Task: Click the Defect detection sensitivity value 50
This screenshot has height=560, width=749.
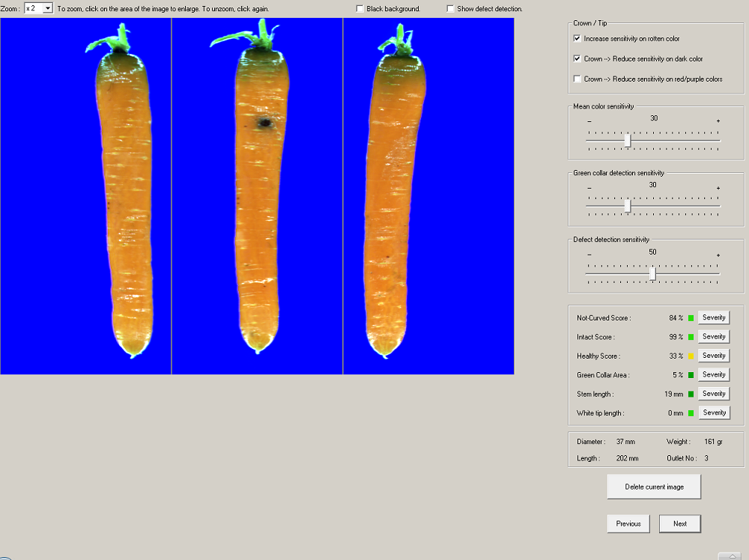Action: pos(652,252)
